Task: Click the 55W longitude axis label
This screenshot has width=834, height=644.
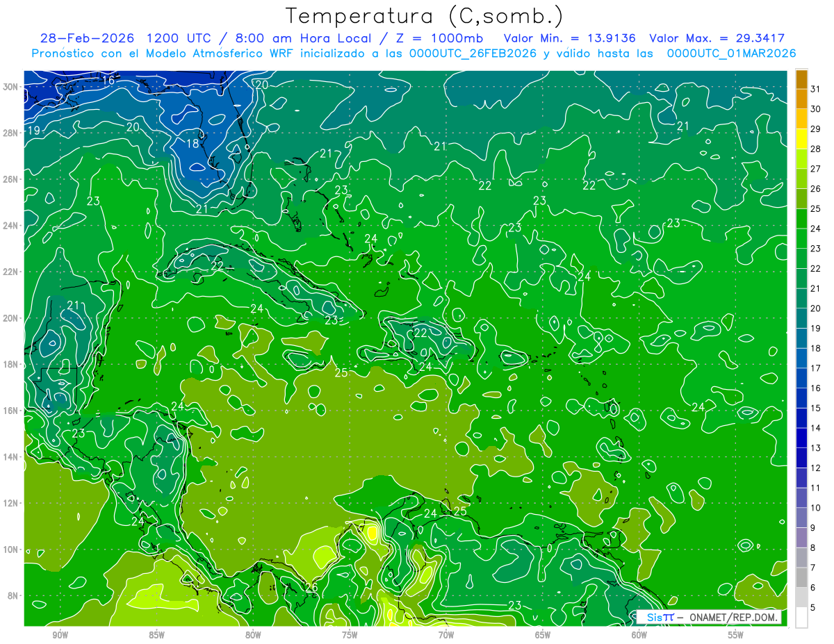Action: [x=736, y=634]
